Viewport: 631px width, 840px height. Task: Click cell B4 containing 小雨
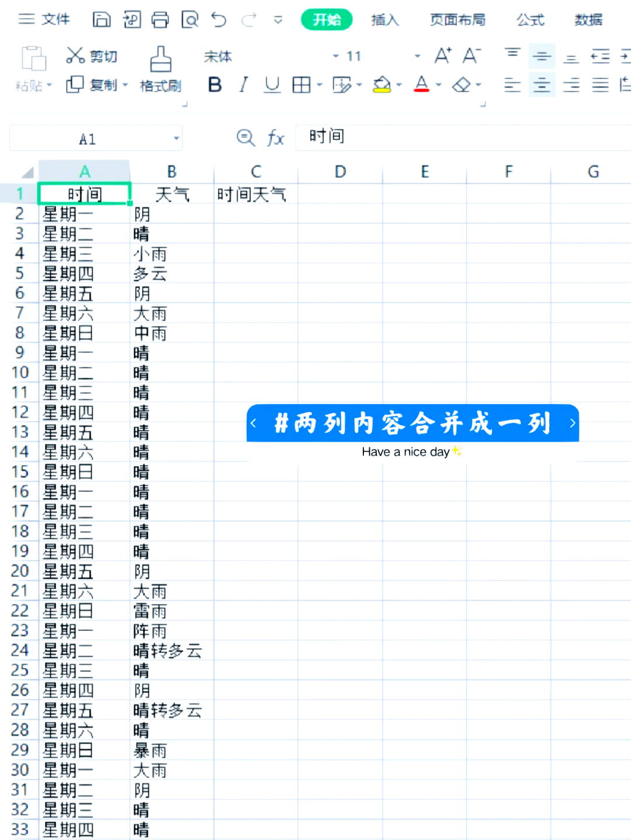(172, 254)
